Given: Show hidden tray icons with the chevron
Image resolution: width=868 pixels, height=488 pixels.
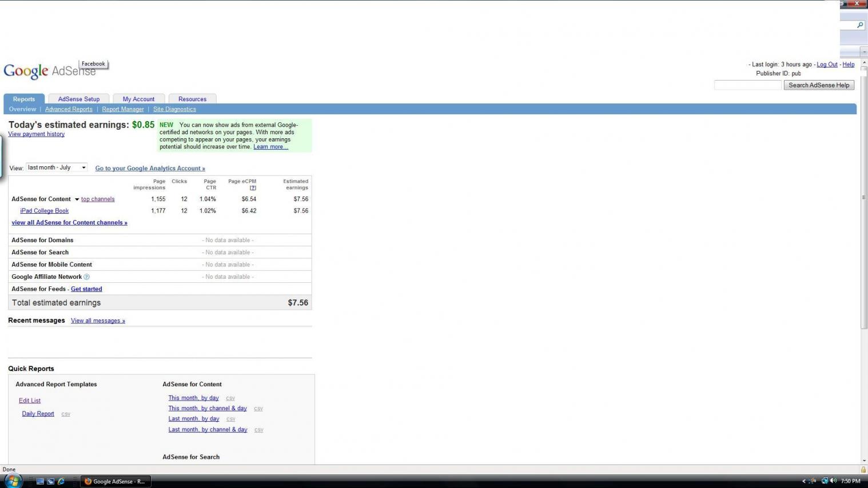Looking at the screenshot, I should tap(804, 481).
